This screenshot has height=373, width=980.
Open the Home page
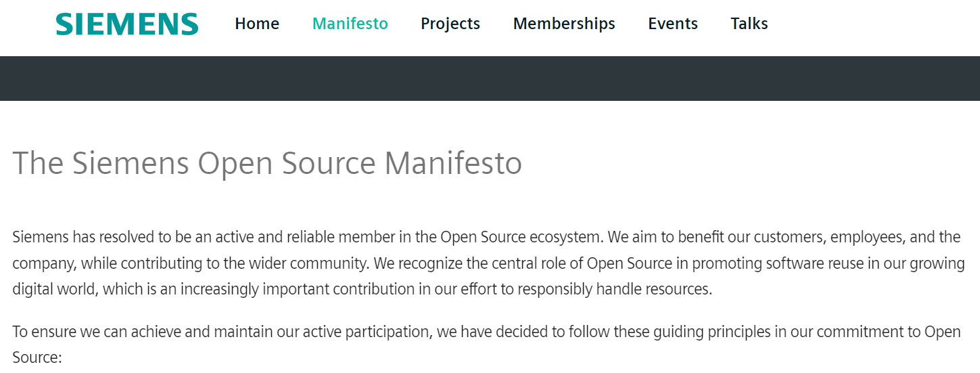tap(257, 24)
